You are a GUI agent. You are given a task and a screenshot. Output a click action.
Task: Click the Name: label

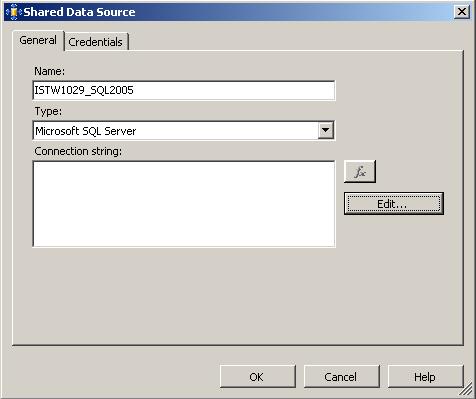[x=50, y=71]
